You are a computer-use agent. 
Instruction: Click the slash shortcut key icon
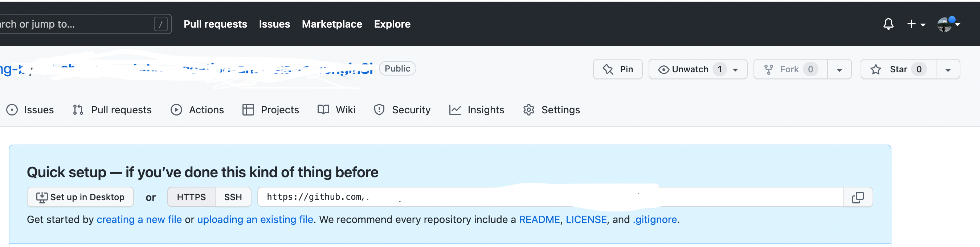click(x=160, y=24)
